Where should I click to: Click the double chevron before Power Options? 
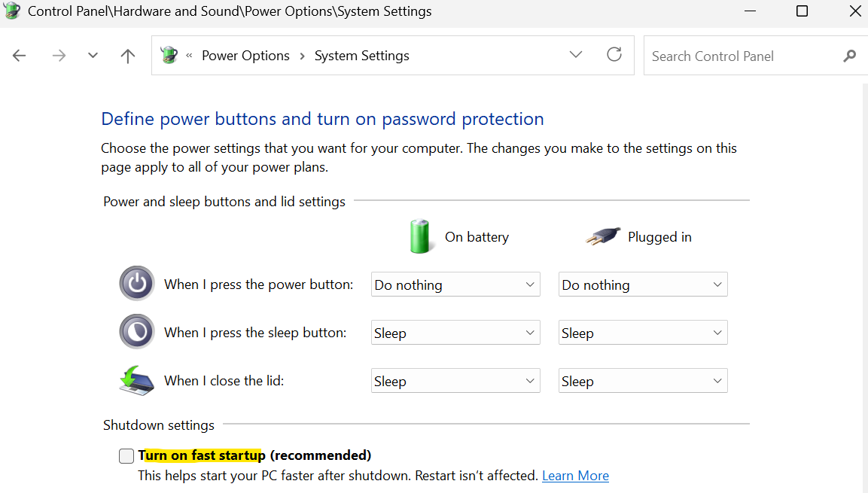click(x=189, y=56)
